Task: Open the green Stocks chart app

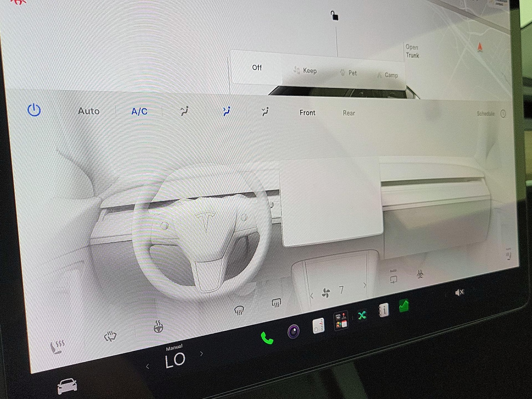Action: click(404, 306)
